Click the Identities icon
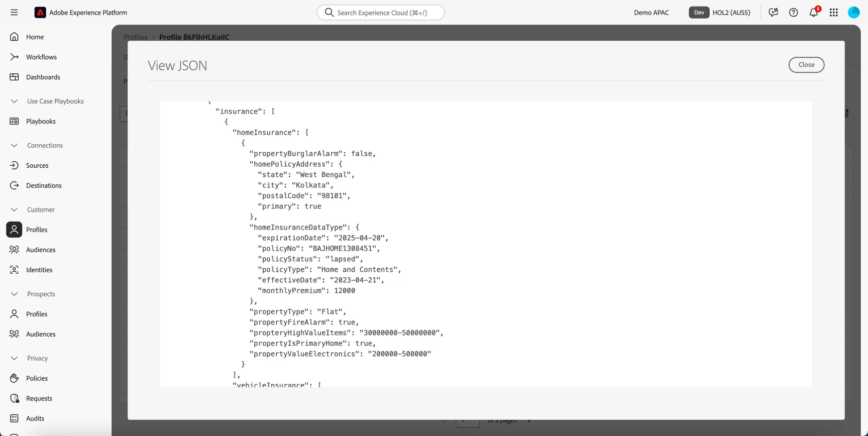This screenshot has width=868, height=436. (x=14, y=270)
